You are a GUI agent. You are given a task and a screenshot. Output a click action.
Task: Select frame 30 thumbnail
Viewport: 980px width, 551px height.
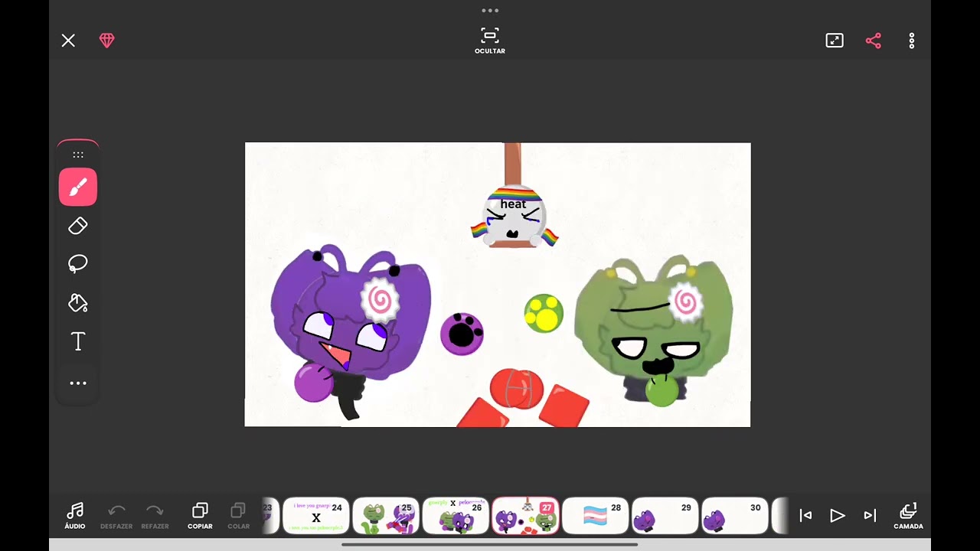[x=734, y=516]
